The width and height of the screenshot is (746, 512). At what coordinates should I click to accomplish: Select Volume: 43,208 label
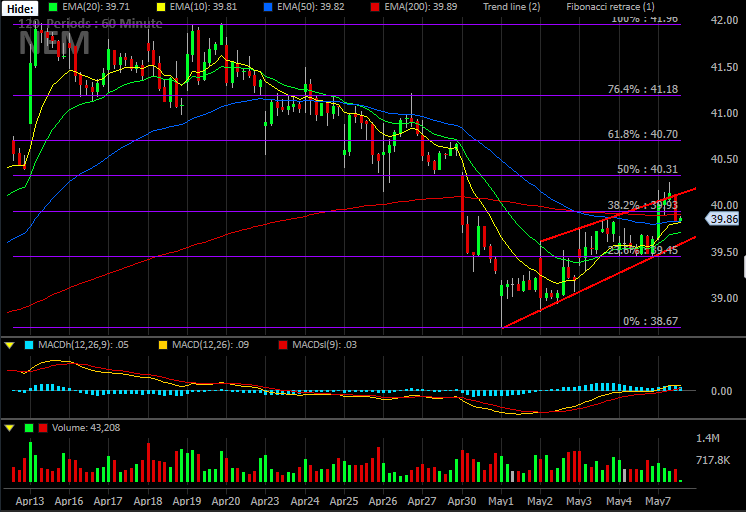point(86,428)
